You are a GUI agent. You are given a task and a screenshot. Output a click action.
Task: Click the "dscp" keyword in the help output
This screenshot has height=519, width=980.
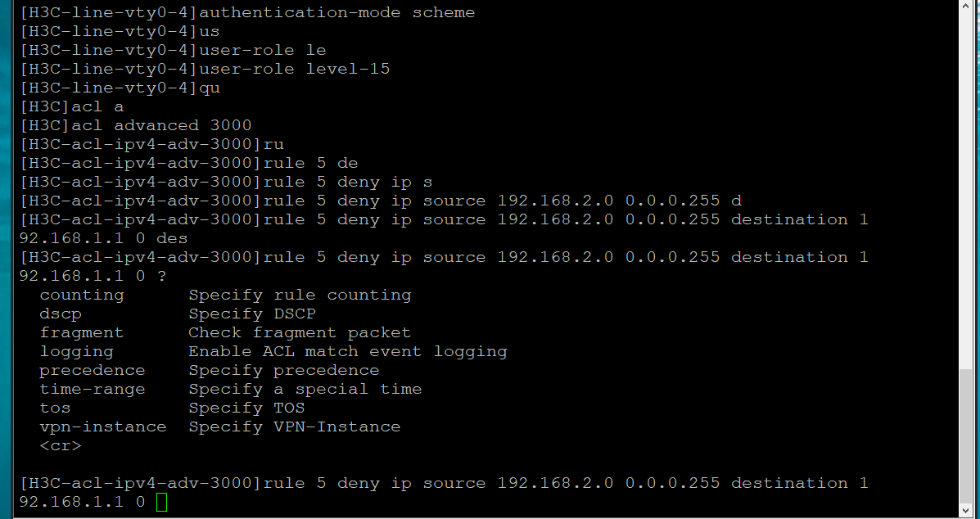point(61,314)
